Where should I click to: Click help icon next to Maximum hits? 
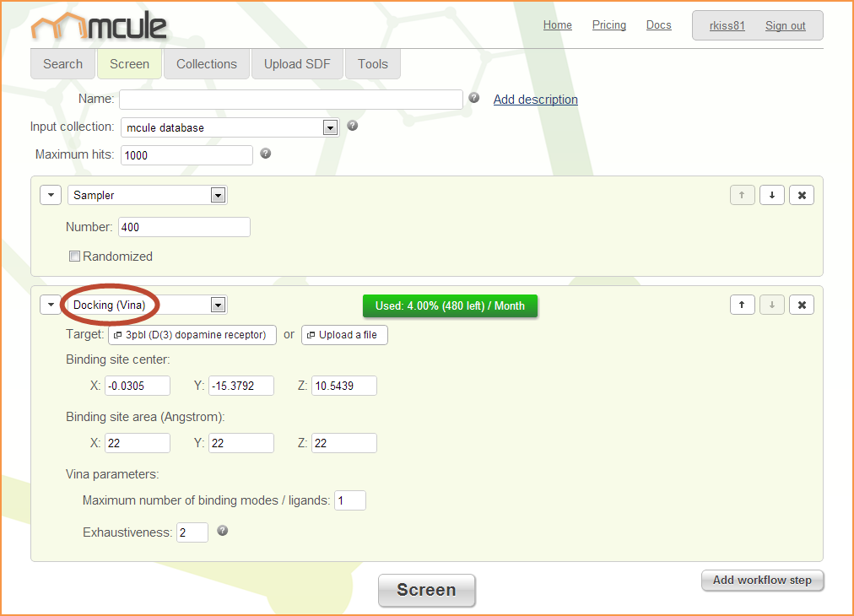(x=266, y=154)
